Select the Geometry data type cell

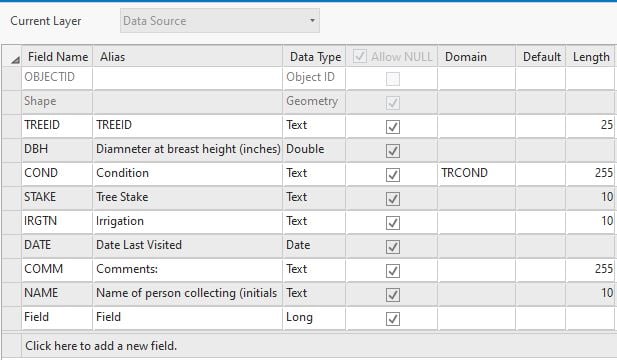click(x=314, y=102)
